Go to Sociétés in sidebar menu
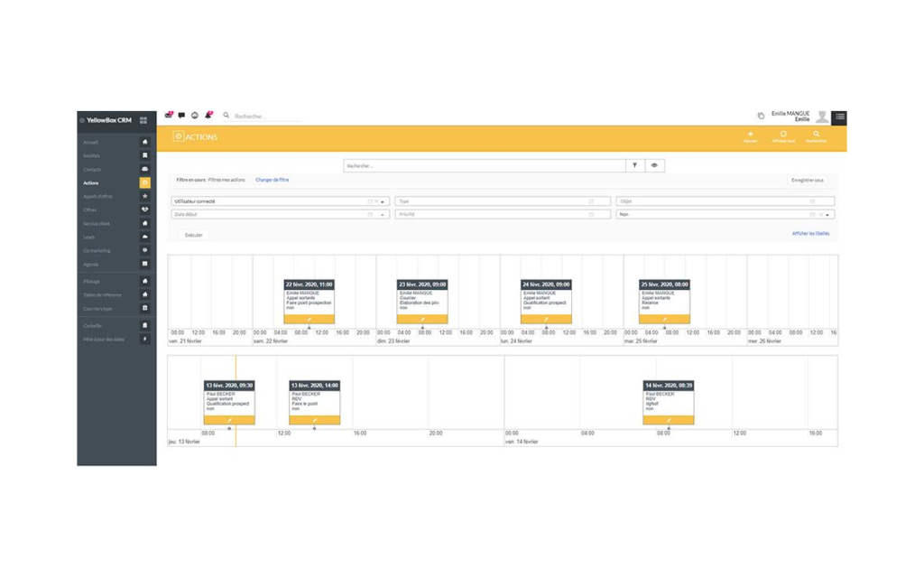This screenshot has height=578, width=924. (91, 155)
